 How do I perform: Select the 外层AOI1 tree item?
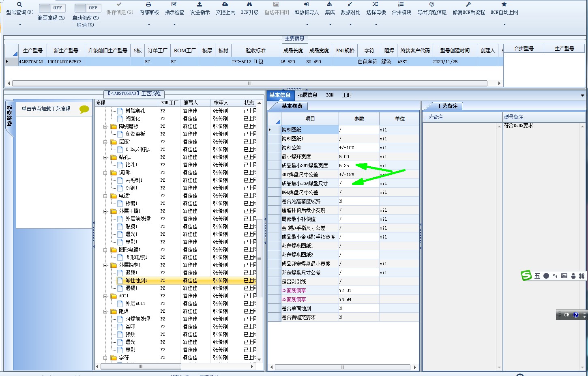(135, 304)
